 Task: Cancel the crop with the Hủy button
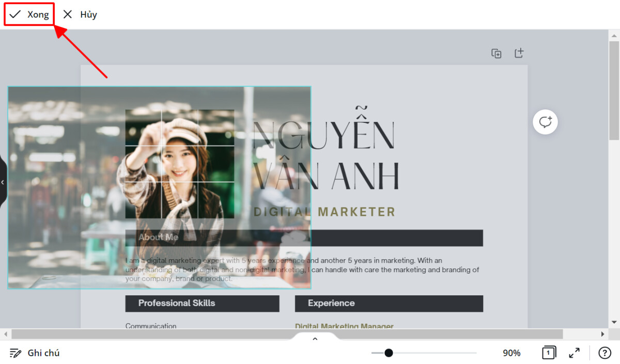click(80, 14)
